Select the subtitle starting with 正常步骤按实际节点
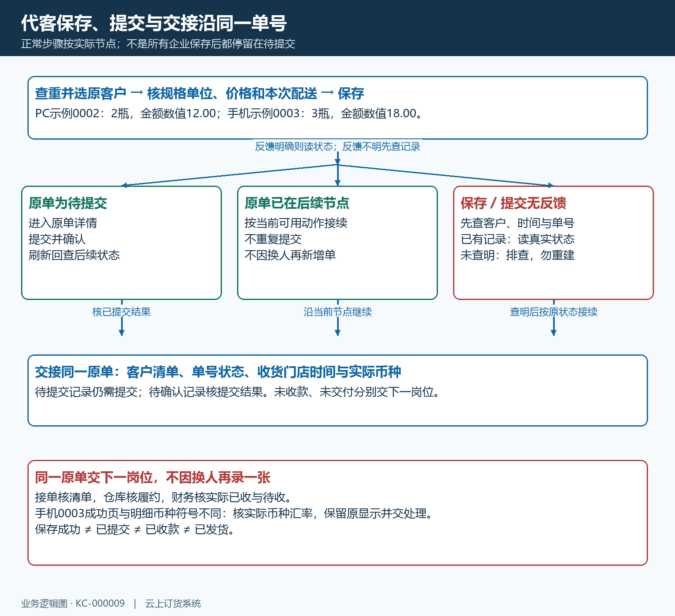675x616 pixels. 158,44
